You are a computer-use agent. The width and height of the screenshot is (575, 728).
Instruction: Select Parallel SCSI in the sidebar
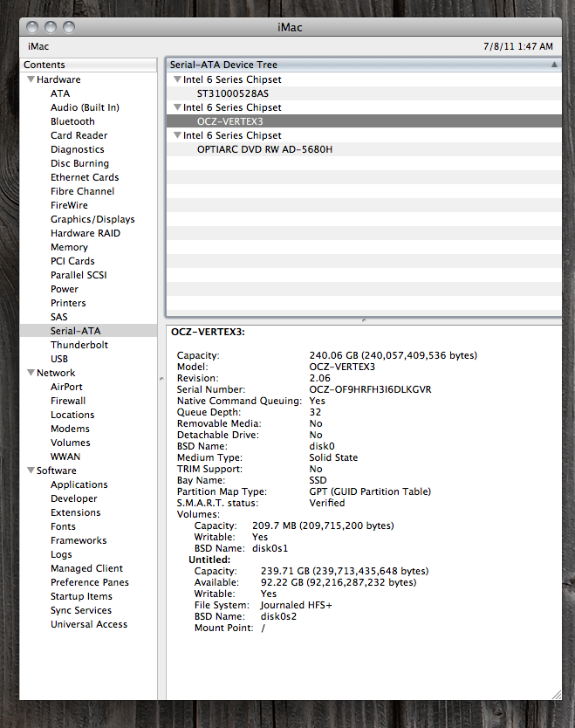click(x=79, y=275)
